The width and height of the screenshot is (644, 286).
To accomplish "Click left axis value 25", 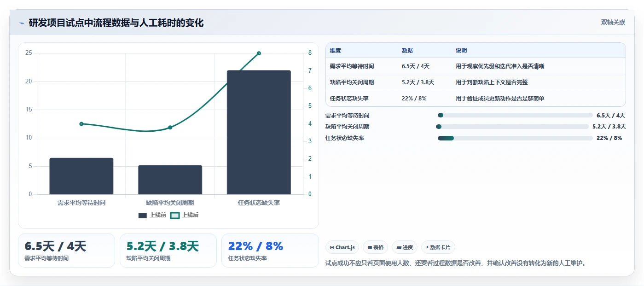I will tap(29, 53).
